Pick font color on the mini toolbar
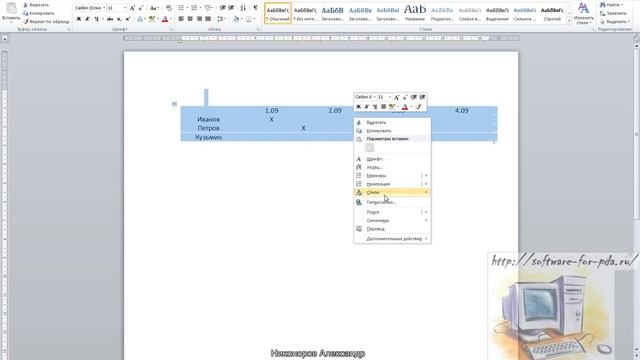Viewport: 640px width, 360px height. click(405, 107)
